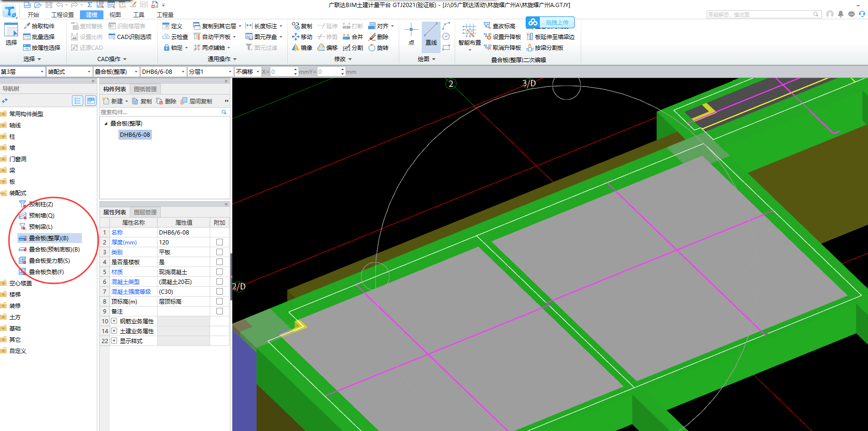The width and height of the screenshot is (868, 431).
Task: Expand 土建业务属性 property group
Action: pos(114,331)
